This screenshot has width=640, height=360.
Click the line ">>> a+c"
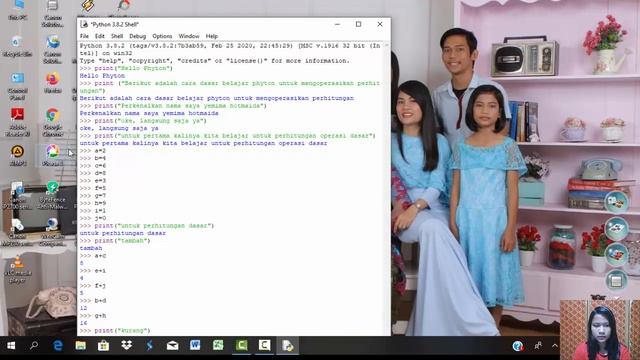(93, 256)
